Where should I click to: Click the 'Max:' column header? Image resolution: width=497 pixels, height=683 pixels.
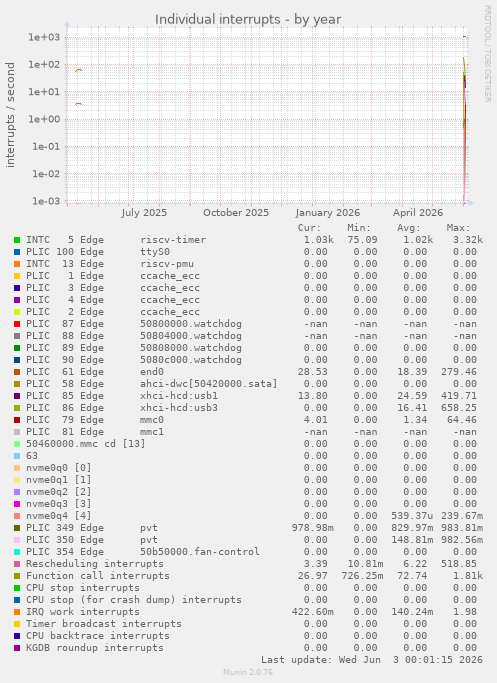[458, 228]
